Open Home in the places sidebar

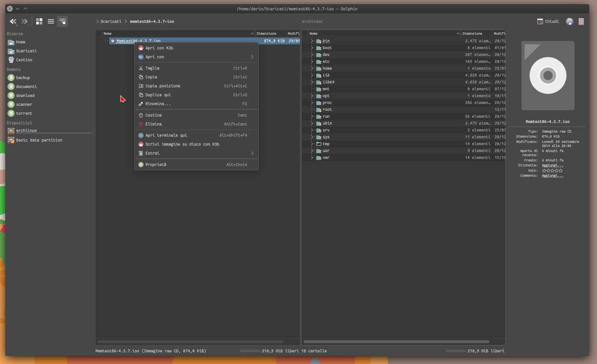(x=21, y=42)
